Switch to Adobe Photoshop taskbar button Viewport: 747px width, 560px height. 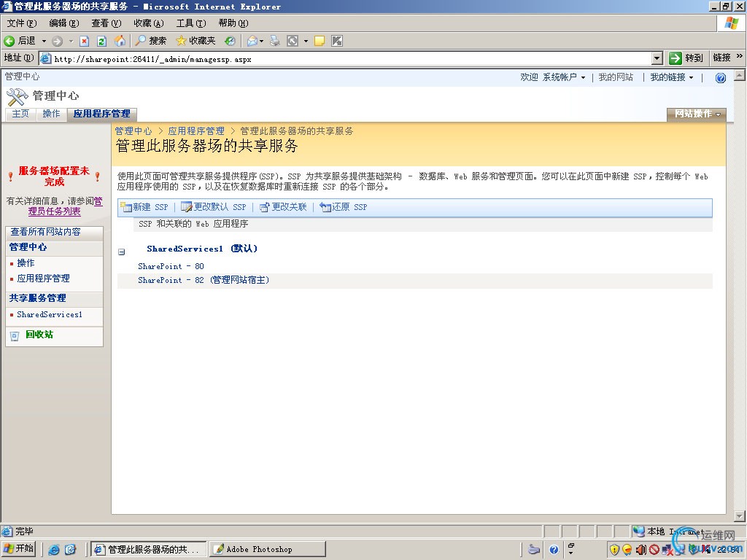coord(268,549)
